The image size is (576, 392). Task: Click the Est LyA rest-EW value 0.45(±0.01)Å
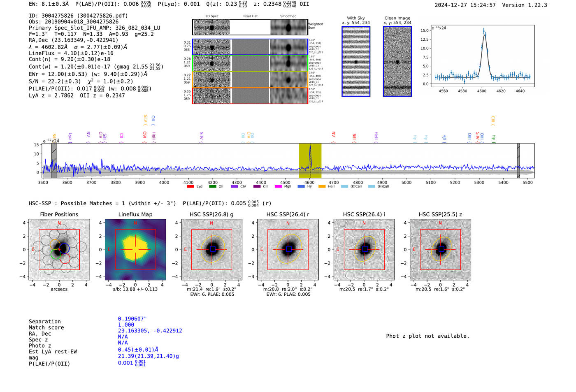(138, 350)
